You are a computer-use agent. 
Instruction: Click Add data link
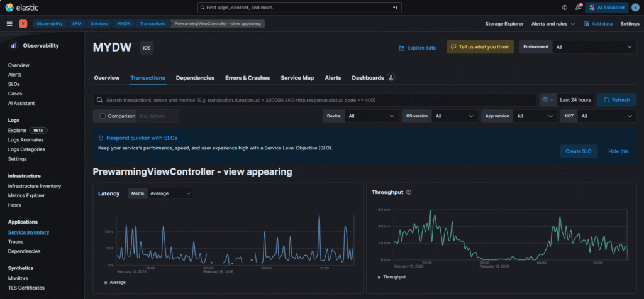coord(598,24)
